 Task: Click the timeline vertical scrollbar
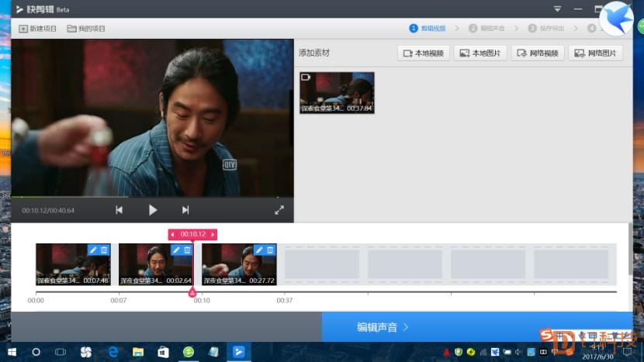click(630, 249)
